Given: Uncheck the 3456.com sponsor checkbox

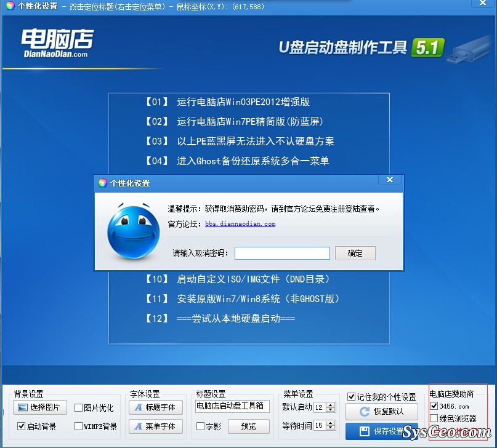Looking at the screenshot, I should point(434,406).
